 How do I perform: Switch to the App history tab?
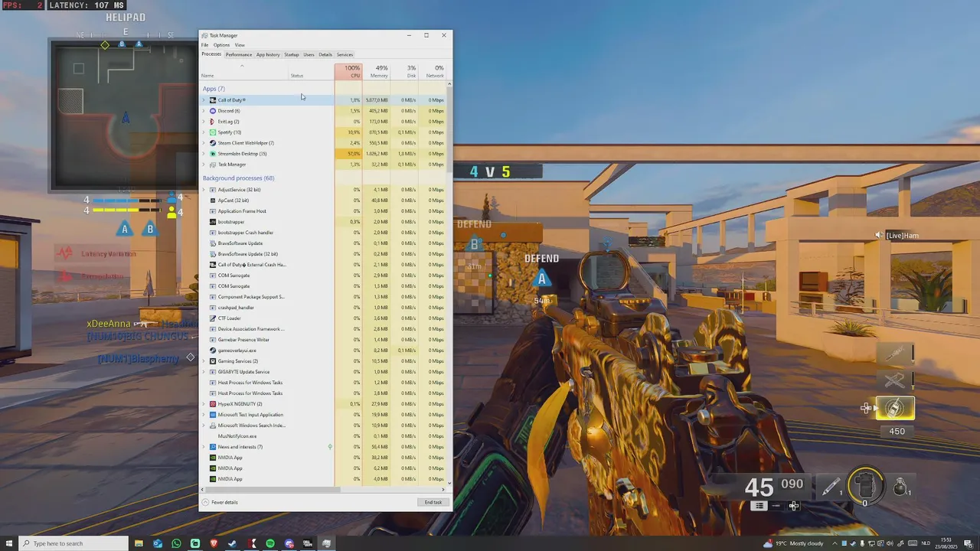268,54
